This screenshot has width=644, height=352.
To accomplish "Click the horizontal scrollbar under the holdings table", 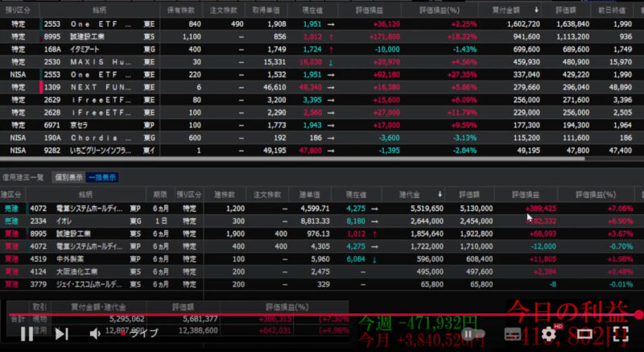I will pyautogui.click(x=292, y=159).
